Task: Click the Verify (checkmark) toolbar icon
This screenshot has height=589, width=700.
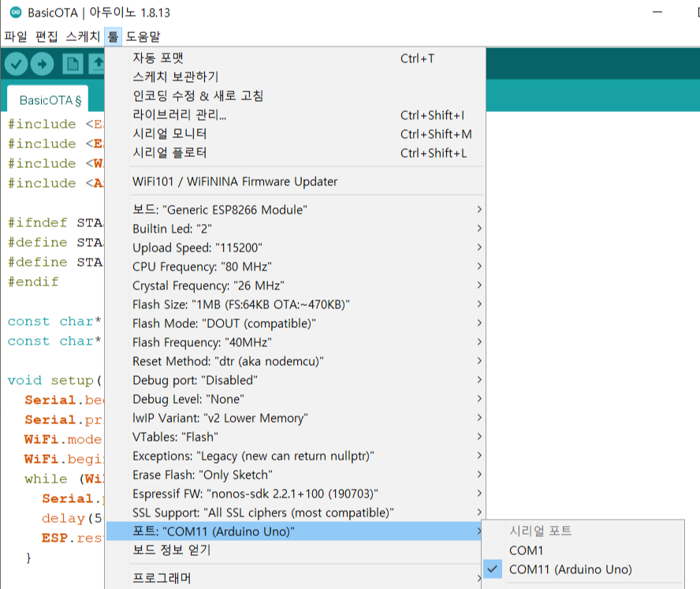Action: click(16, 65)
